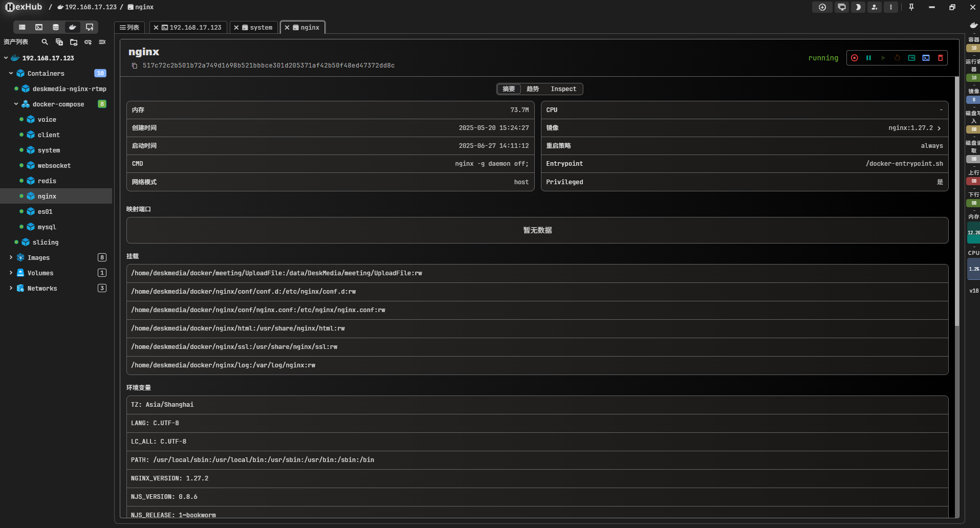The height and width of the screenshot is (528, 980).
Task: Click the nginx.conf mount path row
Action: (x=537, y=310)
